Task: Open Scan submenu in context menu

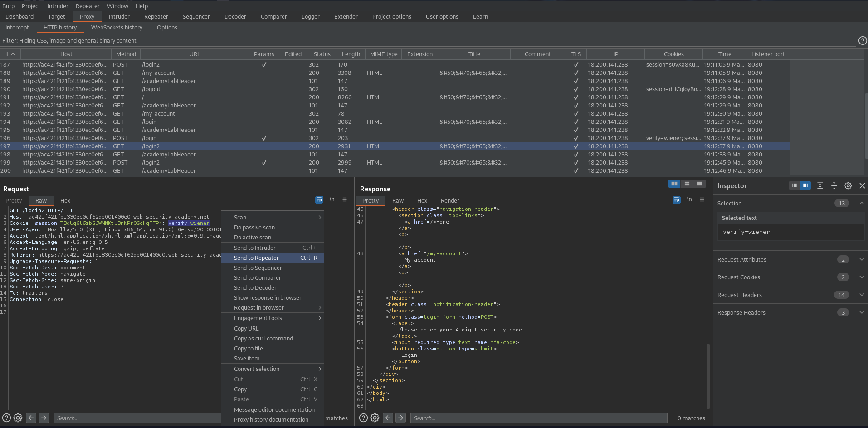Action: pos(273,217)
